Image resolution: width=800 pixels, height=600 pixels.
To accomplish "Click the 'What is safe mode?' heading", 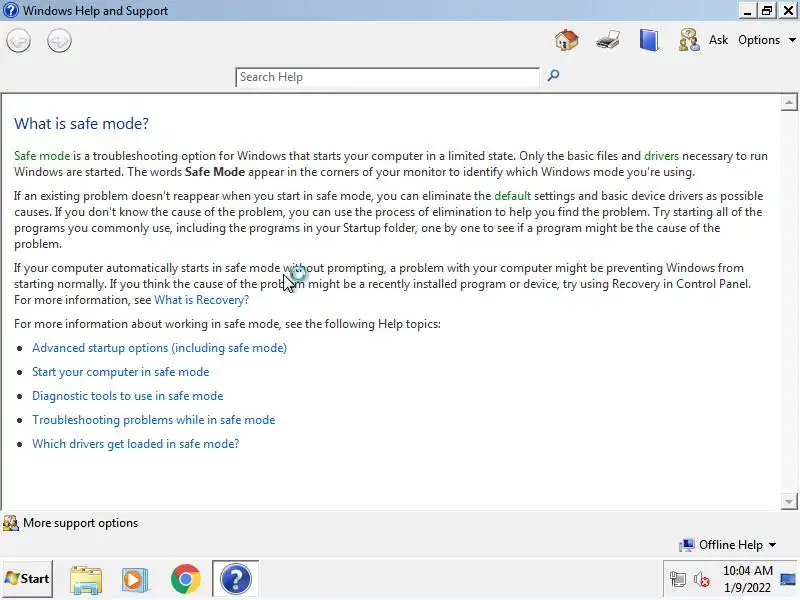I will [82, 123].
